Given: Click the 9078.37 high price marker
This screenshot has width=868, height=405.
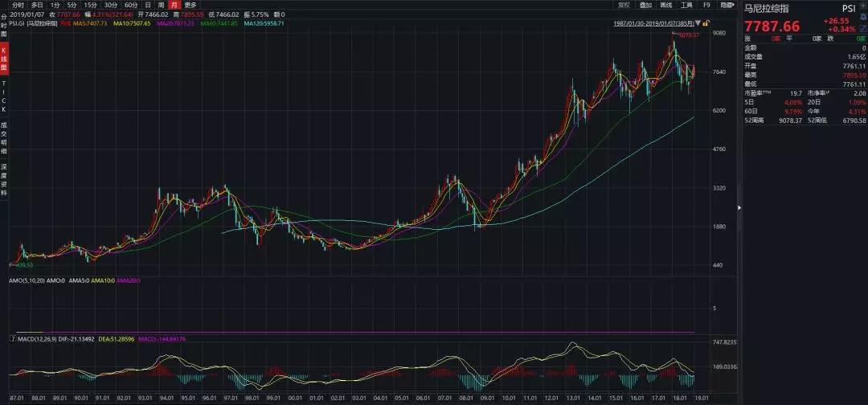Looking at the screenshot, I should pos(690,35).
